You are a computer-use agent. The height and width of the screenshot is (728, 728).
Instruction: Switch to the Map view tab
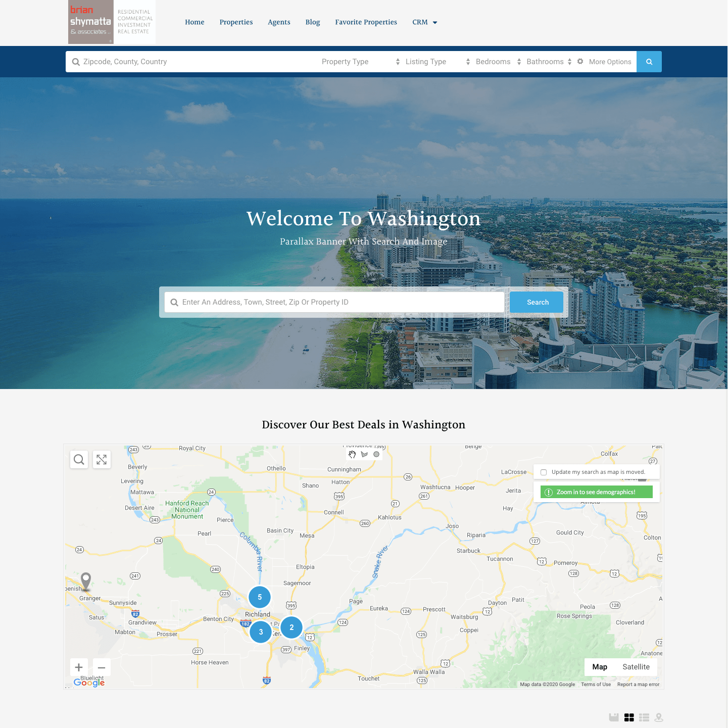600,667
